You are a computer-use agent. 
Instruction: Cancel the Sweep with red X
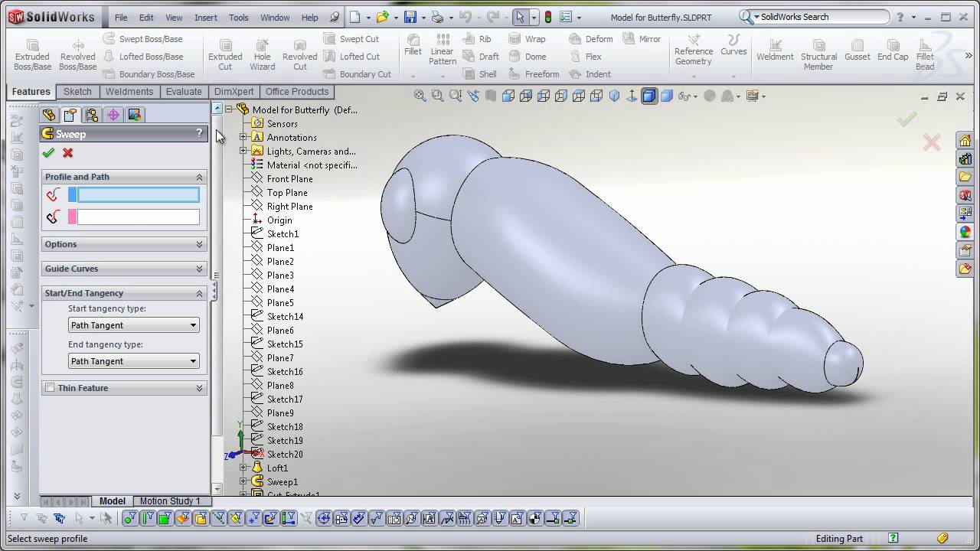[x=68, y=153]
